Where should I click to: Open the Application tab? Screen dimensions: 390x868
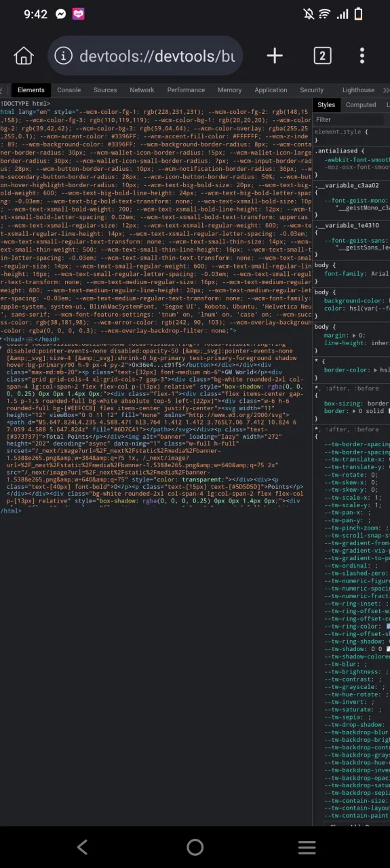coord(271,90)
